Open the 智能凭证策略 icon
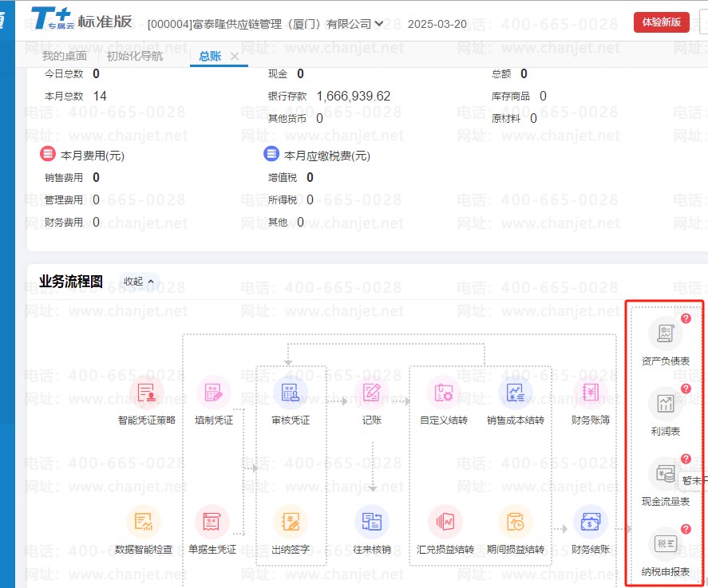 coord(146,393)
